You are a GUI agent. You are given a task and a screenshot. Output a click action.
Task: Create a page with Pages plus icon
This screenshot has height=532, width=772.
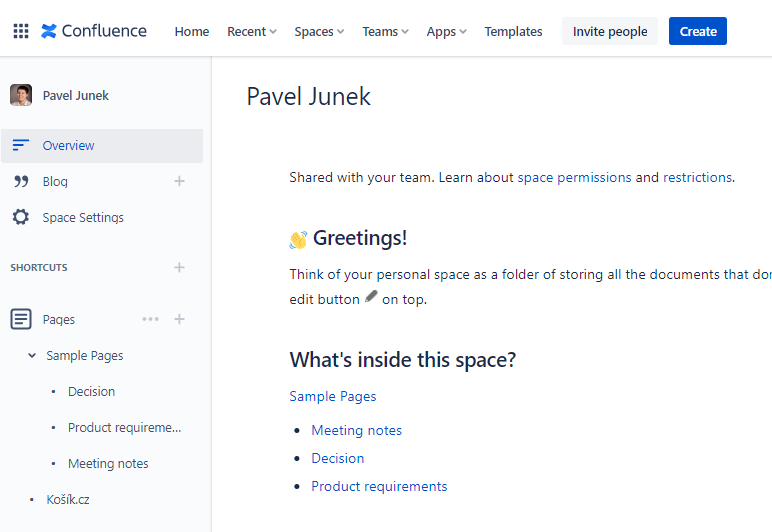click(x=179, y=319)
